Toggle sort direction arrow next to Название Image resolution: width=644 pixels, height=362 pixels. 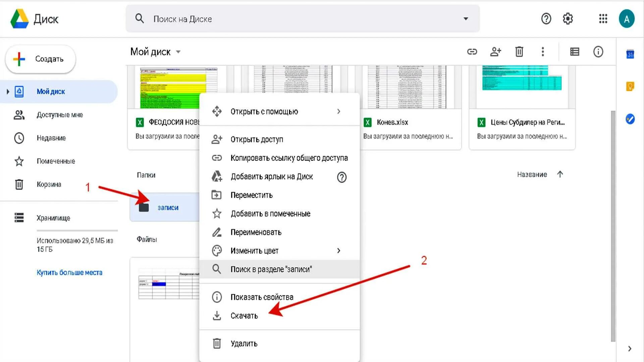coord(560,174)
